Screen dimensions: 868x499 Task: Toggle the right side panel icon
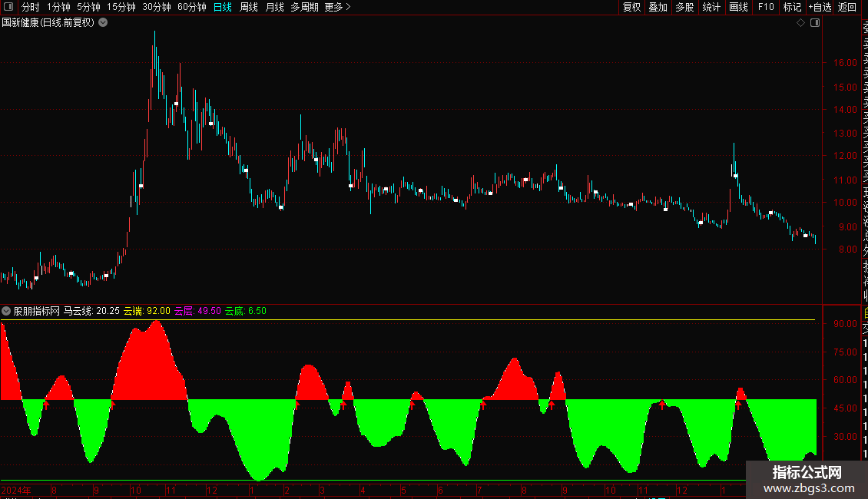(815, 23)
